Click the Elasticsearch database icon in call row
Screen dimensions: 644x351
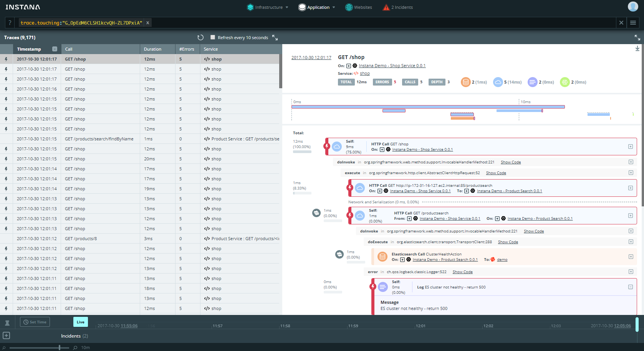tap(382, 257)
